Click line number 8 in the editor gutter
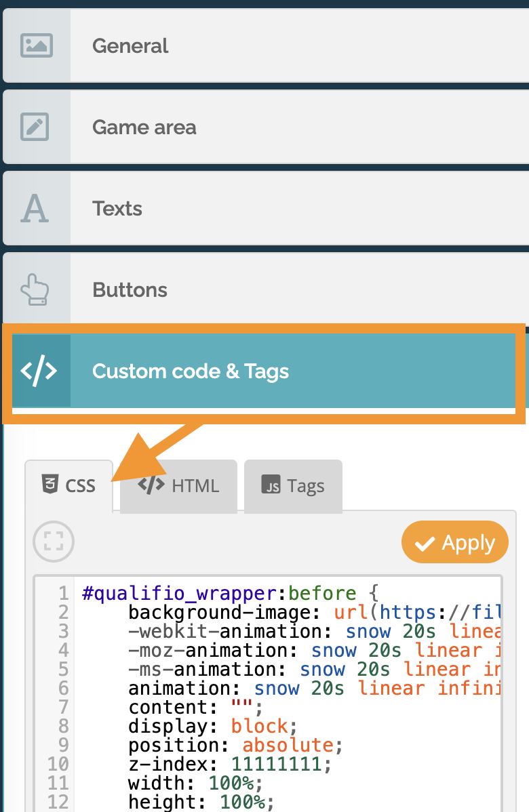Screen dimensions: 529x812 point(63,726)
